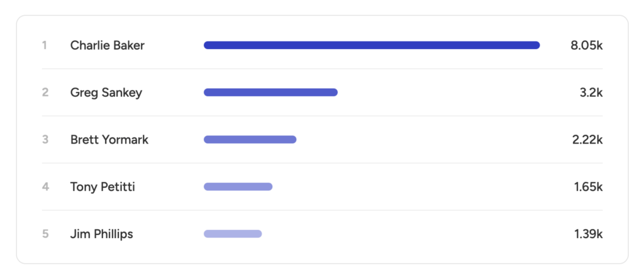Click rank number 2
Viewport: 644px width, 279px height.
coord(45,92)
